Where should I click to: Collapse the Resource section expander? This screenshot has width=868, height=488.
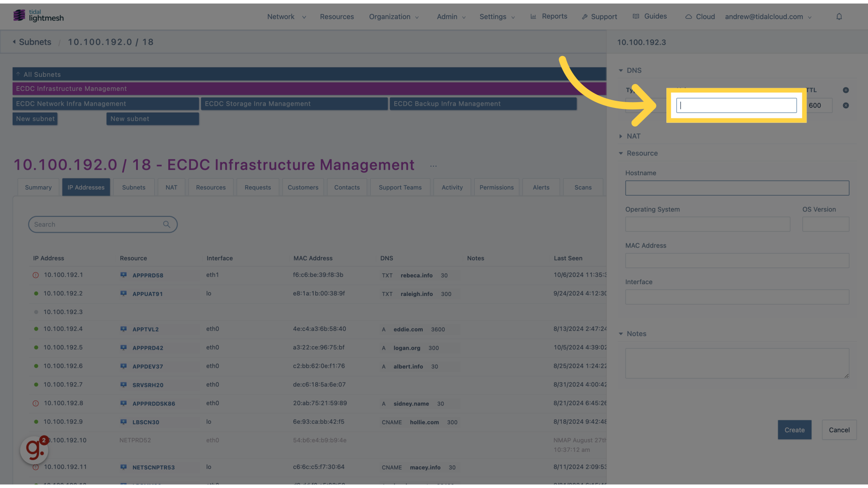[x=621, y=154]
